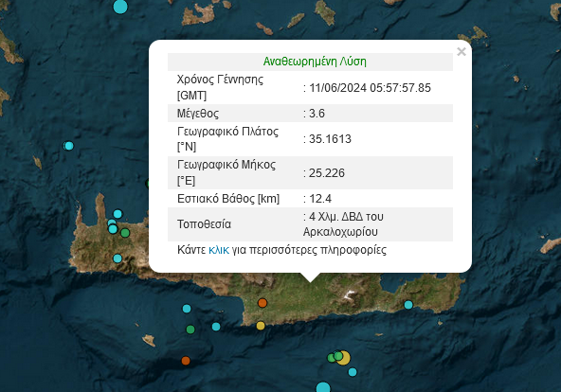Click the focal depth value '12.4'
The width and height of the screenshot is (561, 392).
pos(320,199)
